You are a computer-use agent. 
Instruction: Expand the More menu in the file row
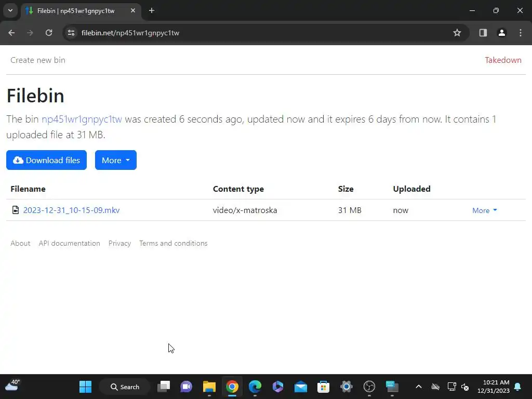(485, 210)
